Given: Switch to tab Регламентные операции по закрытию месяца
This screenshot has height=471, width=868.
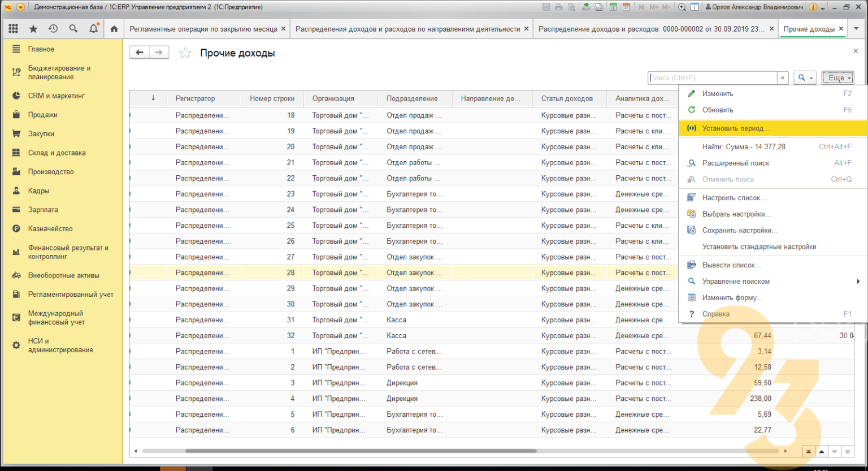Looking at the screenshot, I should pos(203,29).
